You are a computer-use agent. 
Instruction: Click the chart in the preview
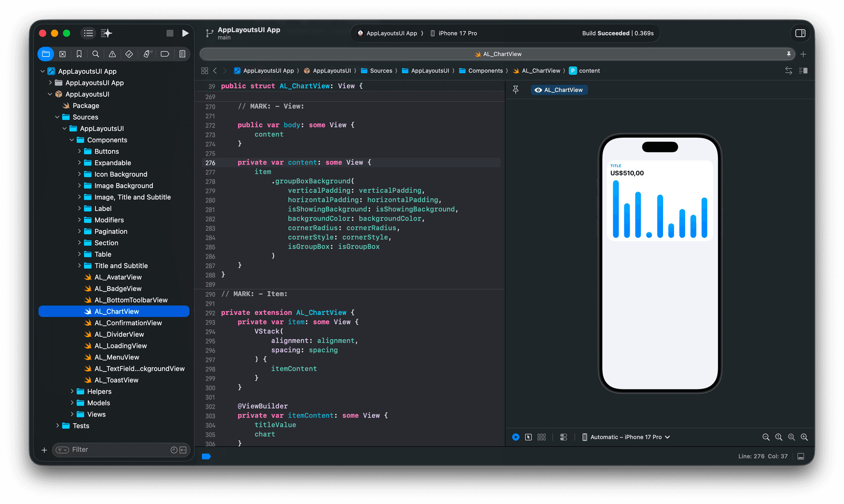click(660, 209)
